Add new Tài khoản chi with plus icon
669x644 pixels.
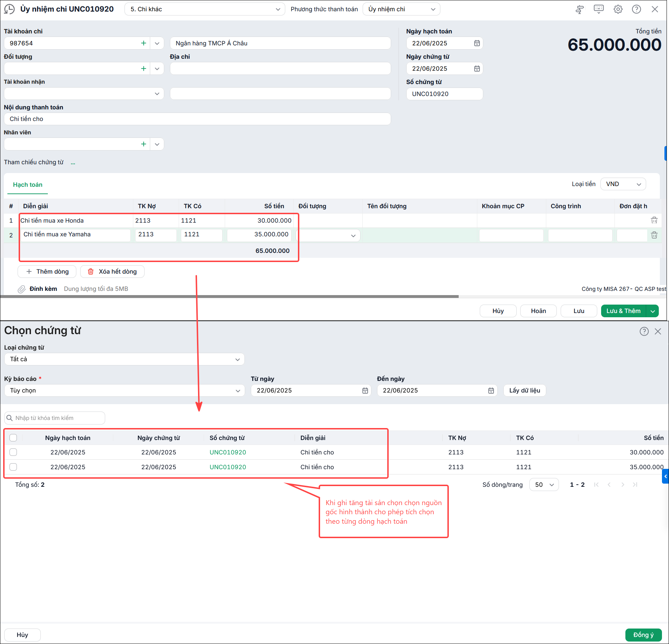144,43
